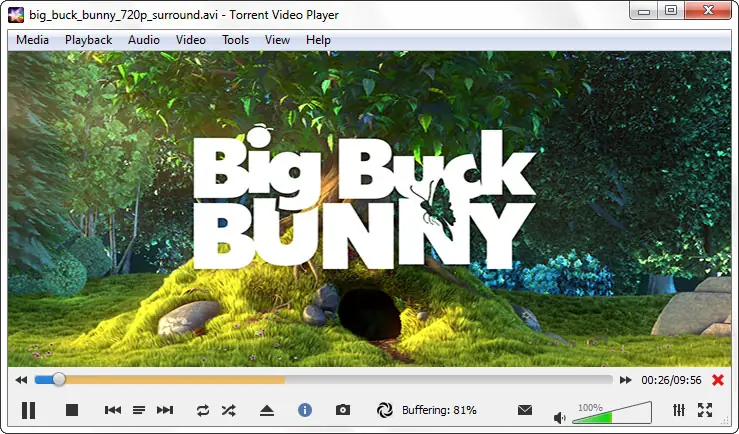
Task: Click the 00:26/09:56 time display
Action: coord(671,380)
